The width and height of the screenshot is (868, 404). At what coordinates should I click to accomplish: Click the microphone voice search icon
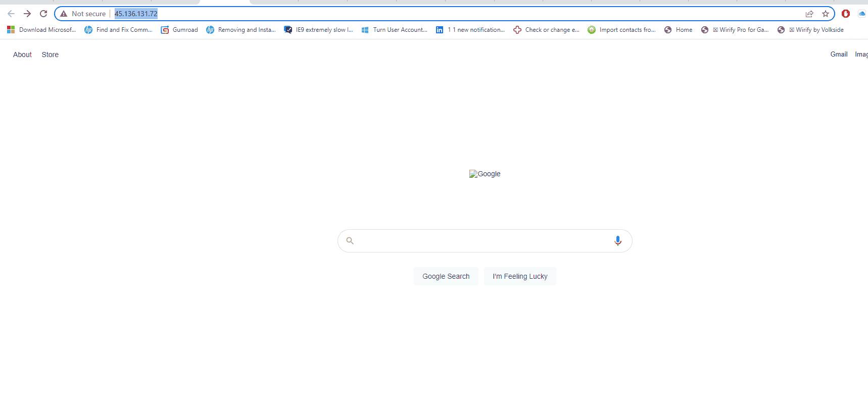tap(617, 241)
